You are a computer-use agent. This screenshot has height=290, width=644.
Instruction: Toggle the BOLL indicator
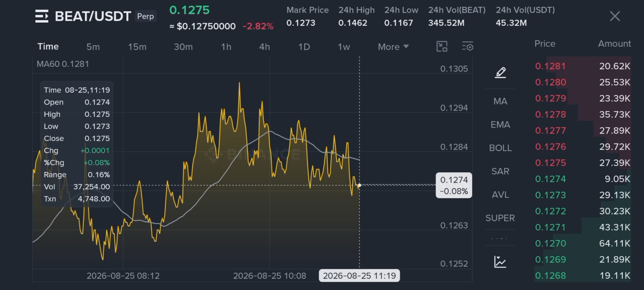coord(500,148)
